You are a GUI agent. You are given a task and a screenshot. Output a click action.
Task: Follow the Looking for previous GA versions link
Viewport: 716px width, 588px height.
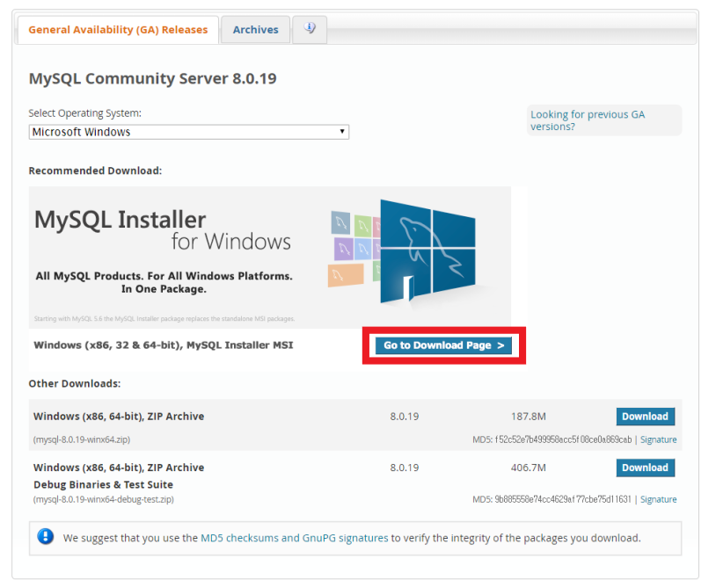[588, 120]
